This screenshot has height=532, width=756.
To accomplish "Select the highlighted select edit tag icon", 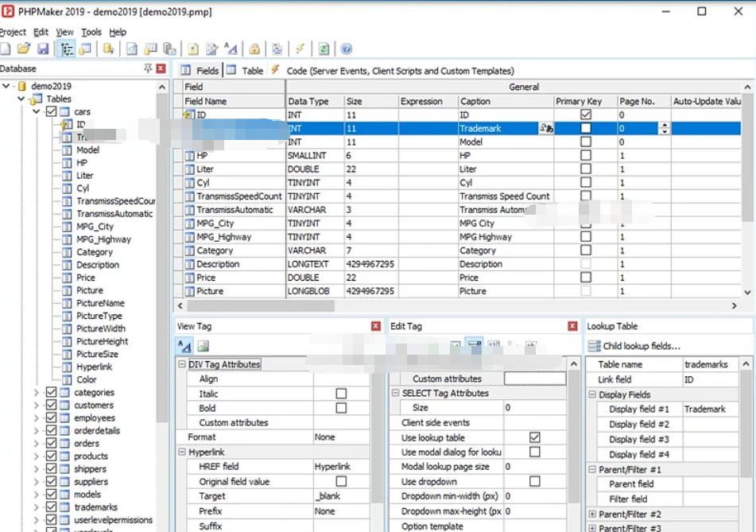I will point(474,345).
